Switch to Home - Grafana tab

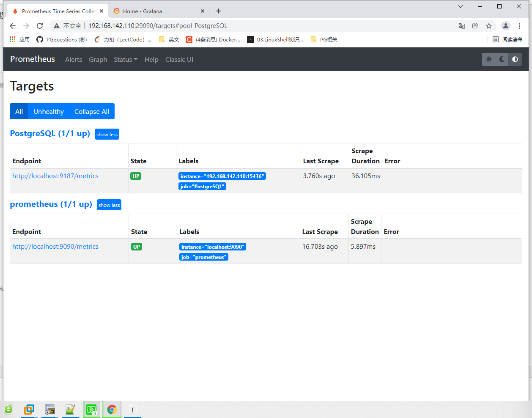click(x=159, y=11)
